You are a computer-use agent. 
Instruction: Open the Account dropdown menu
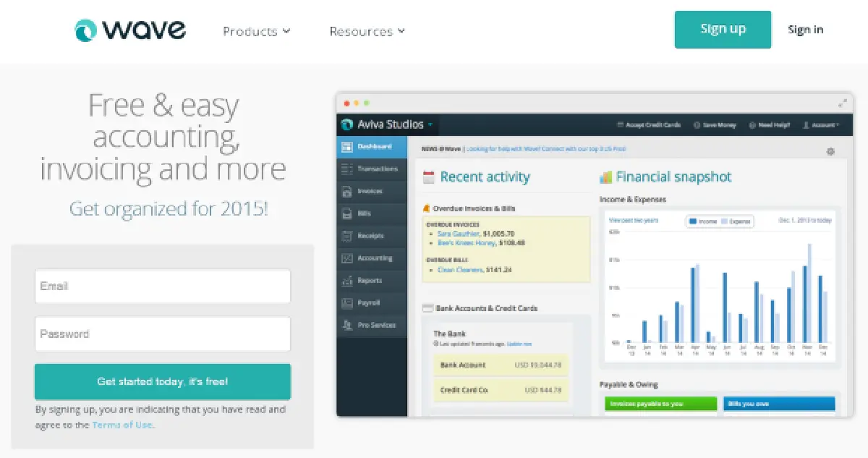pos(821,125)
